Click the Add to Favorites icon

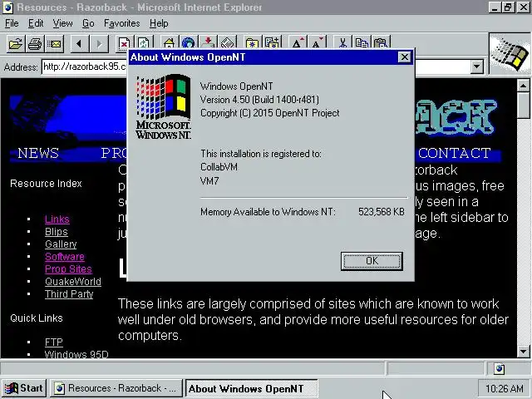272,42
